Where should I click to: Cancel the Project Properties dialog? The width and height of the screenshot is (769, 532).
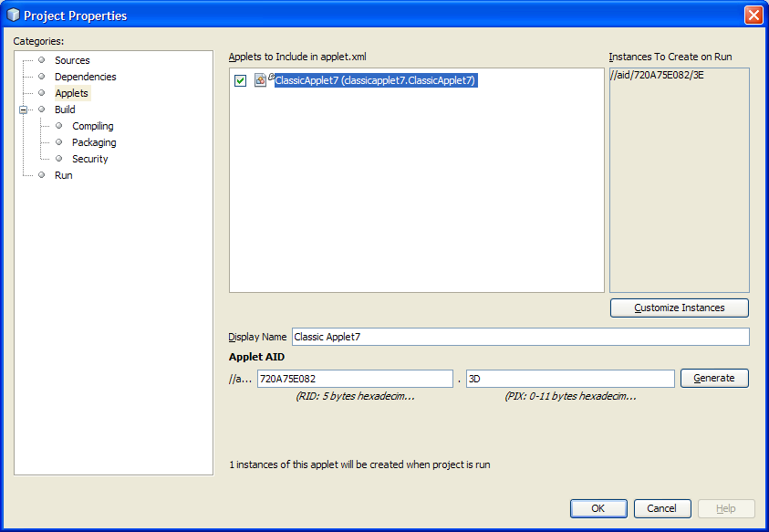coord(662,508)
